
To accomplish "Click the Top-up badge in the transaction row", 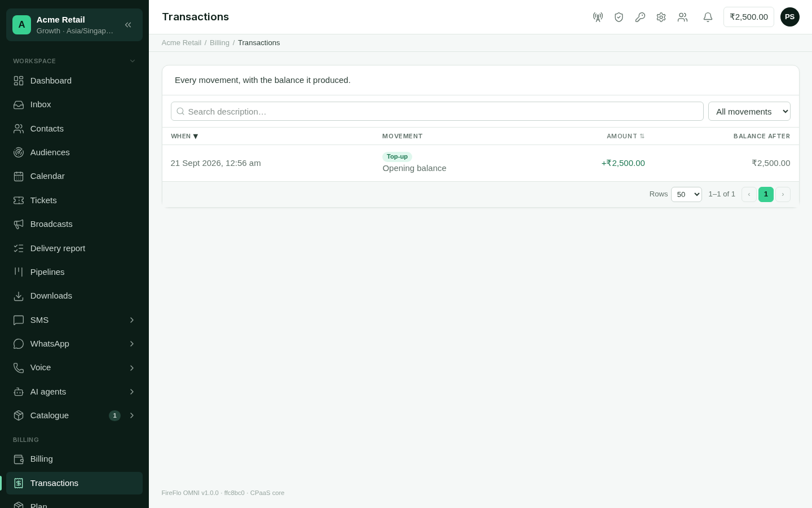I will point(397,157).
